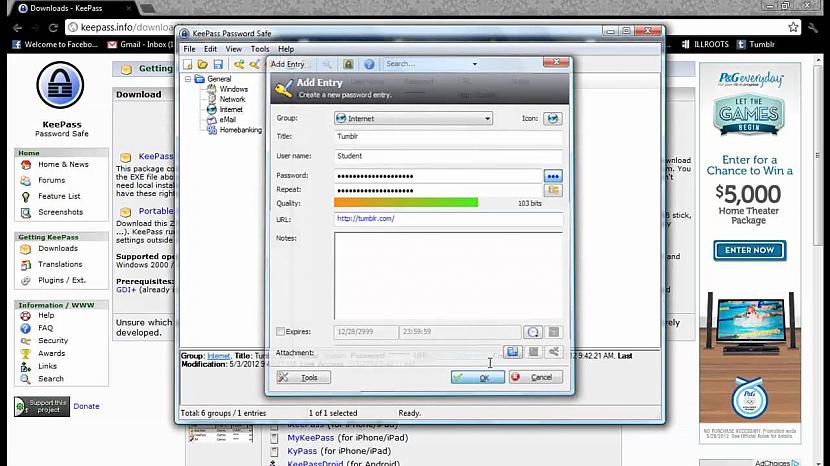Click the browser bookmark star icon

pyautogui.click(x=793, y=27)
